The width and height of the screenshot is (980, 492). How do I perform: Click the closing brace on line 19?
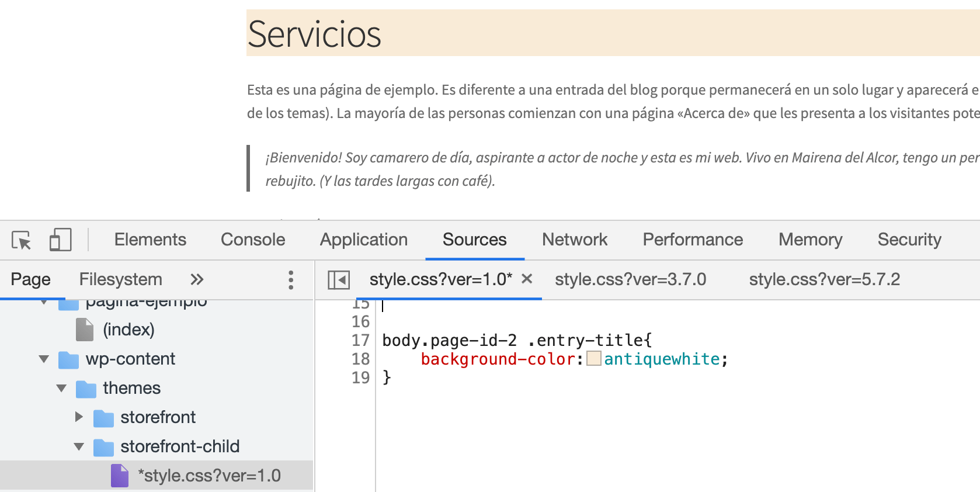tap(387, 377)
